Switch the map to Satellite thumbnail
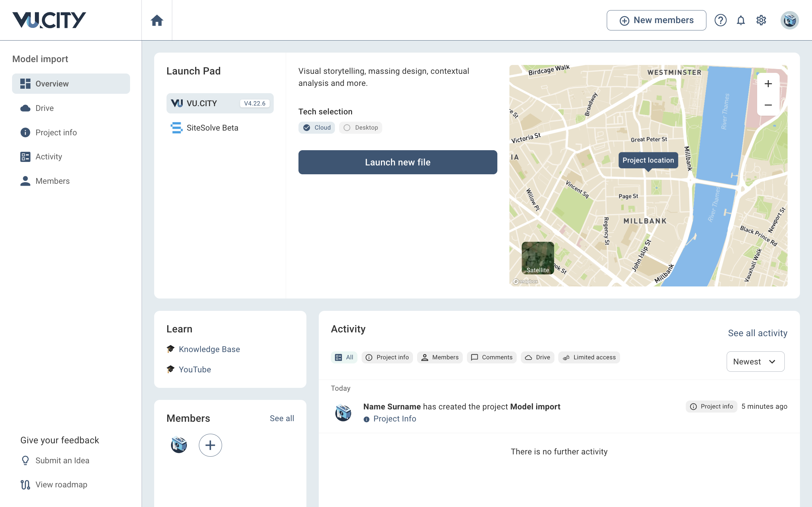The image size is (812, 507). [x=538, y=258]
